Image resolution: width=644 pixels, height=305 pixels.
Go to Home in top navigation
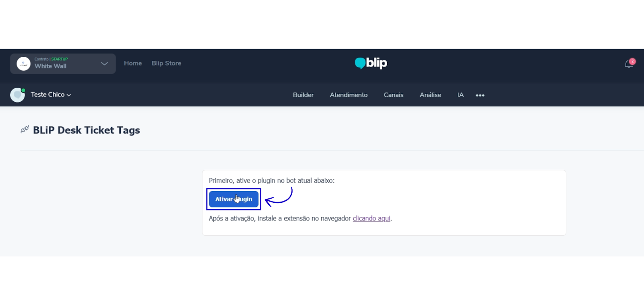pyautogui.click(x=133, y=63)
